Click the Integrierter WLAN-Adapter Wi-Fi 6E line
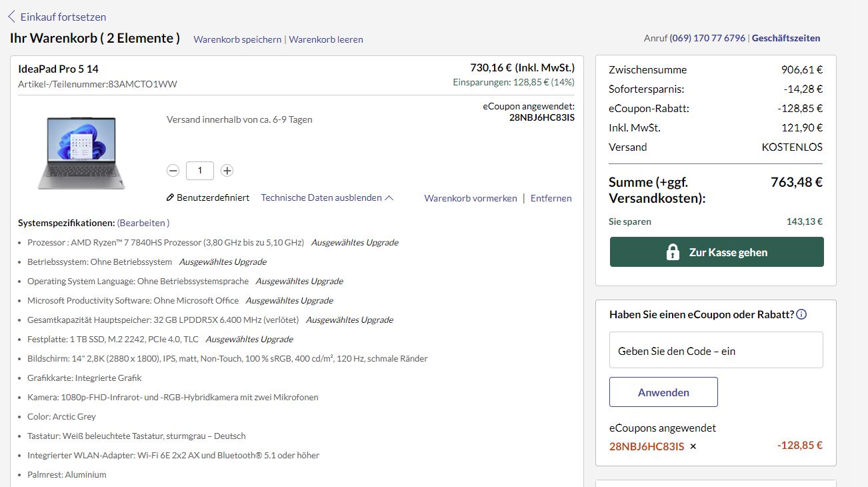 (173, 455)
